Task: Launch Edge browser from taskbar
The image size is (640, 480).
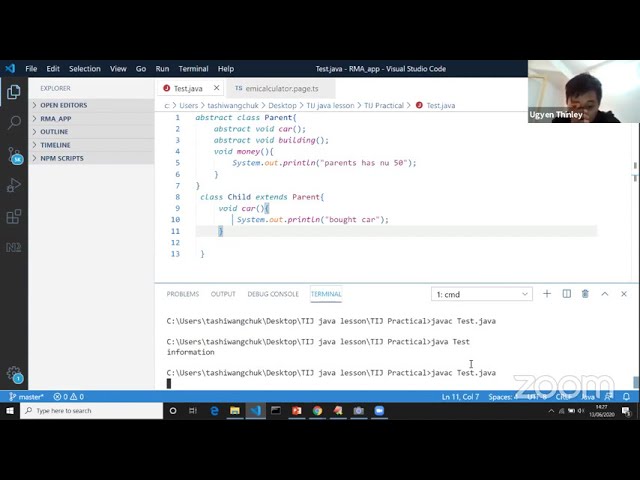Action: click(x=214, y=411)
